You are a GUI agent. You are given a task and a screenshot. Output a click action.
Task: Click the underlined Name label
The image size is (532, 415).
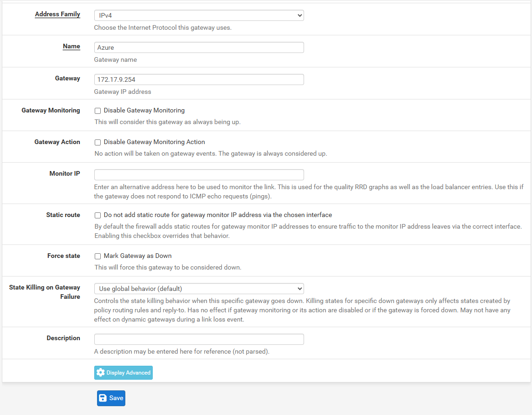pyautogui.click(x=71, y=46)
